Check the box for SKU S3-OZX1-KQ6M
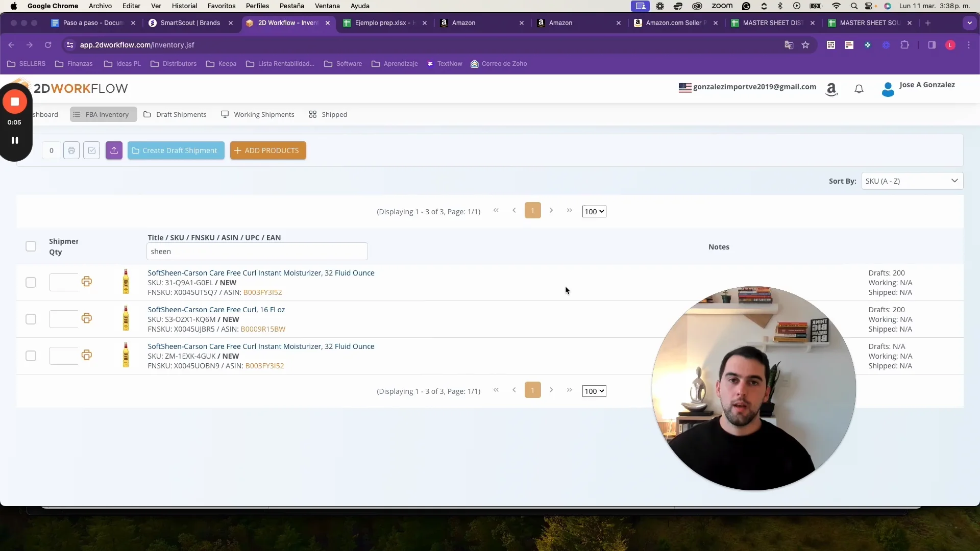This screenshot has width=980, height=551. point(31,319)
